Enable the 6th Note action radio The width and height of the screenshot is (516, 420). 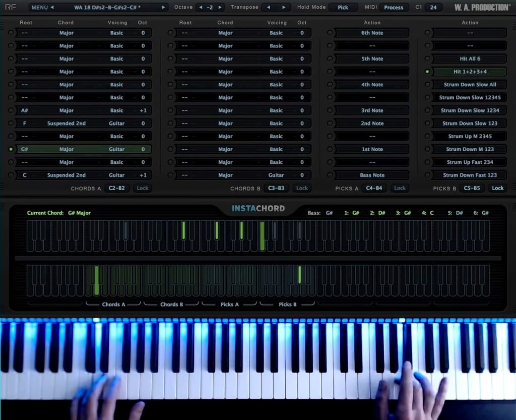point(330,33)
